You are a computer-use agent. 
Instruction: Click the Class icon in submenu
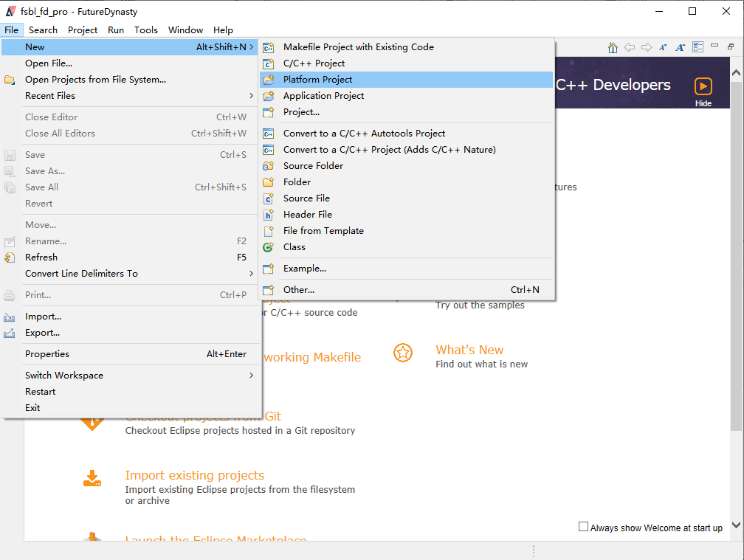click(269, 247)
